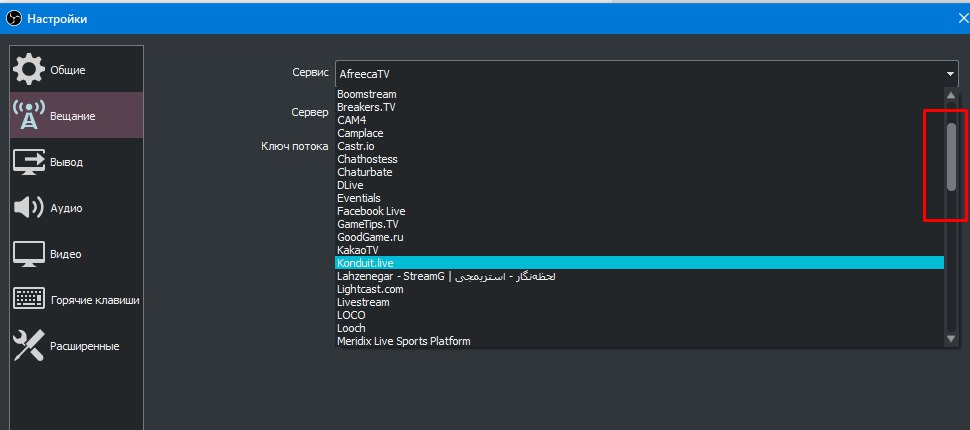Screen dimensions: 970x430
Task: Select Lightcast.com from the list
Action: click(639, 289)
